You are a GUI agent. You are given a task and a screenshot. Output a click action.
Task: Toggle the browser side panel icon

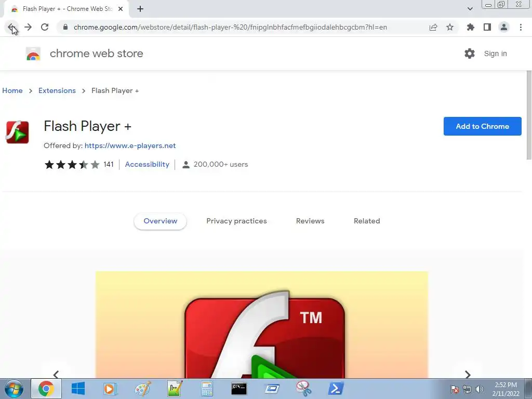pos(487,27)
